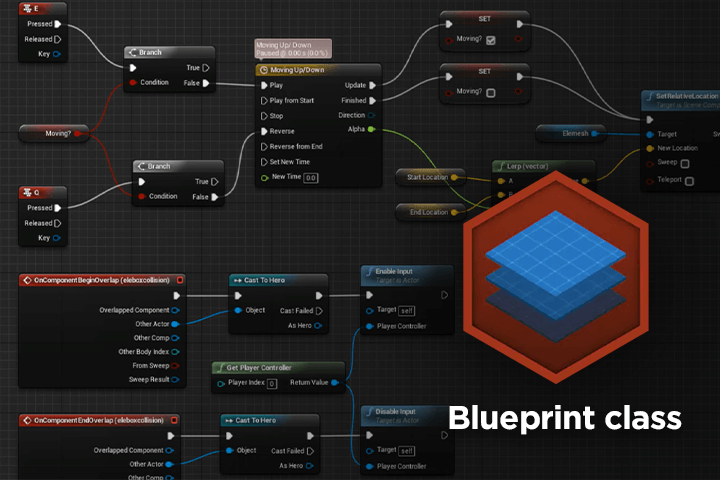Select the Moving? variable getter output pin

[78, 134]
